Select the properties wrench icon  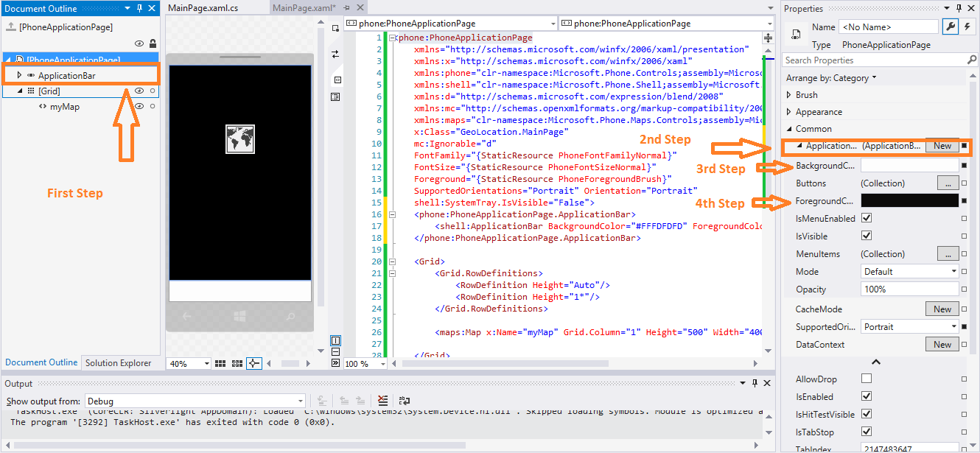(x=951, y=27)
